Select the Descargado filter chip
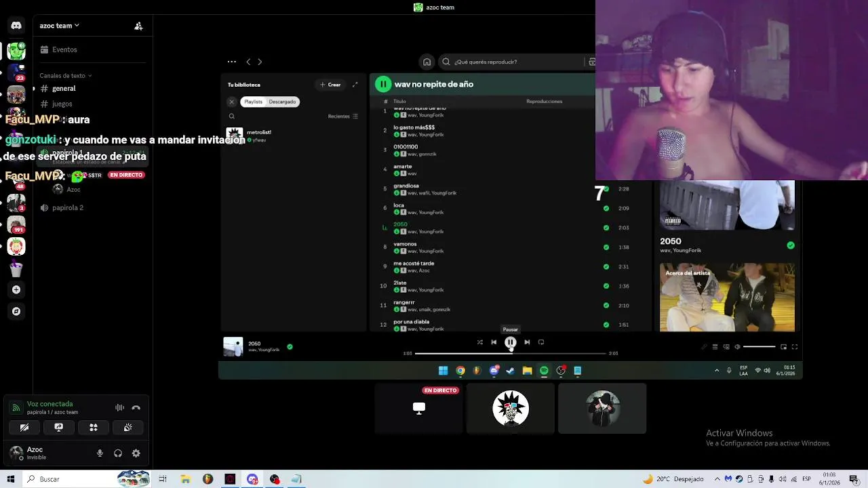This screenshot has width=868, height=488. 282,102
